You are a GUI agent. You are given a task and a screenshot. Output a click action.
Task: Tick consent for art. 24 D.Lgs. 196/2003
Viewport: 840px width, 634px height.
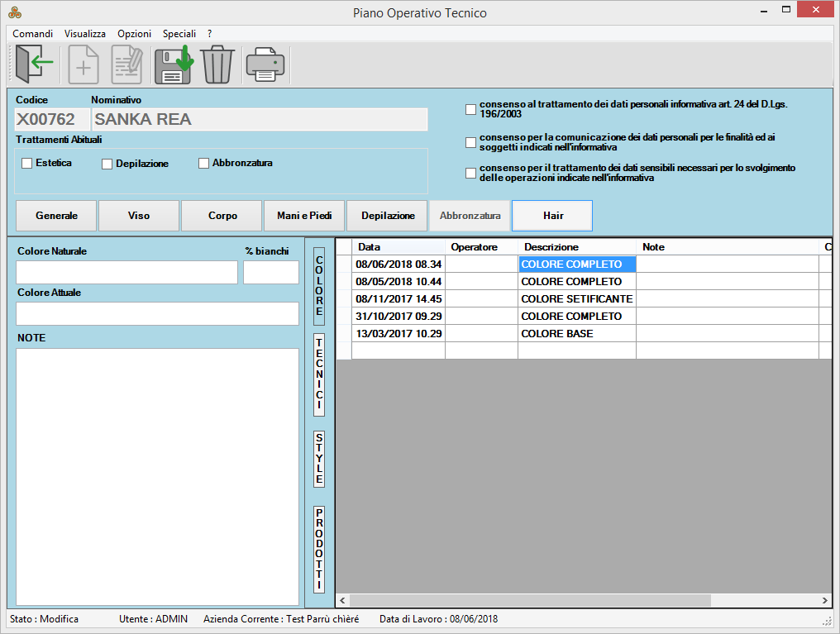pos(471,109)
